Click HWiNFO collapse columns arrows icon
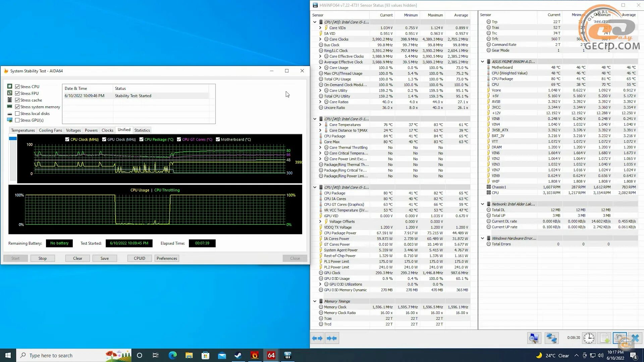644x362 pixels. click(x=331, y=338)
